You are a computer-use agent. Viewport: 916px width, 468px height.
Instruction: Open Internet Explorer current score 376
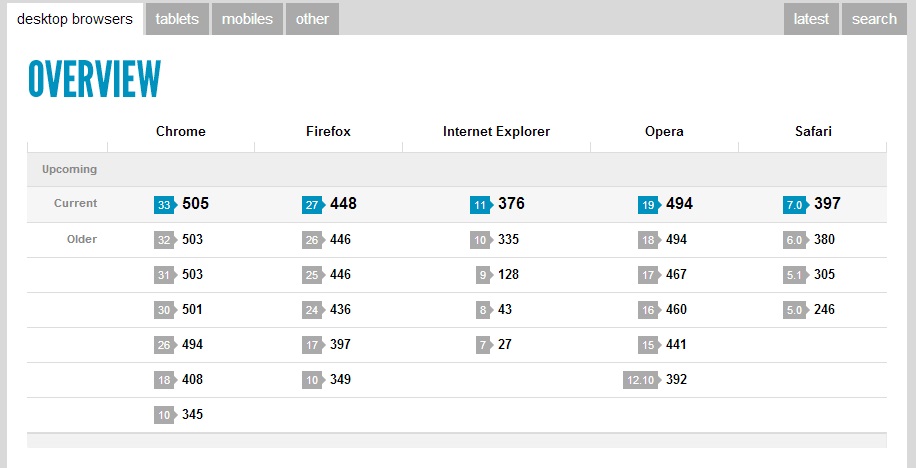click(x=511, y=204)
